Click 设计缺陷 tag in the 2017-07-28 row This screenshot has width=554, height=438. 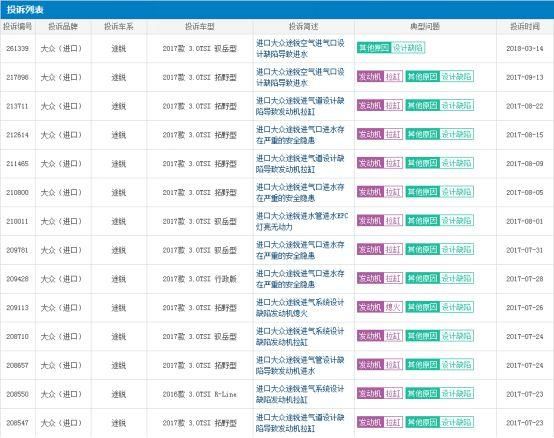(456, 278)
